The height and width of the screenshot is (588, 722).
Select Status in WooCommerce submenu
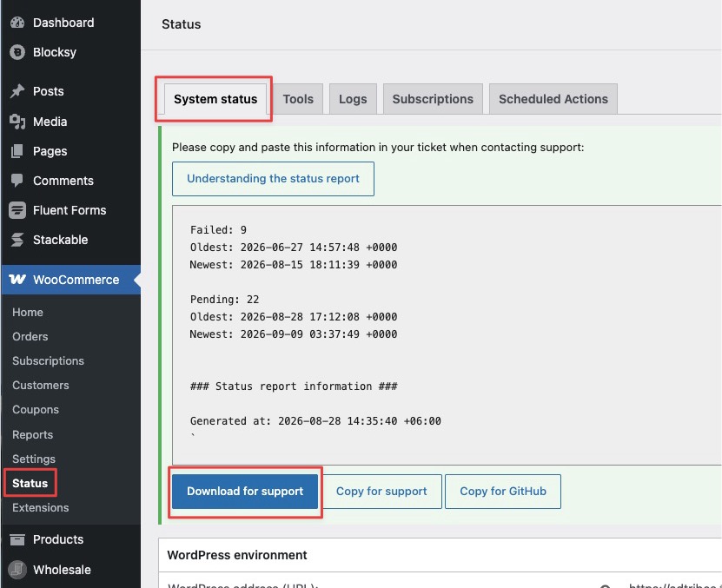30,483
